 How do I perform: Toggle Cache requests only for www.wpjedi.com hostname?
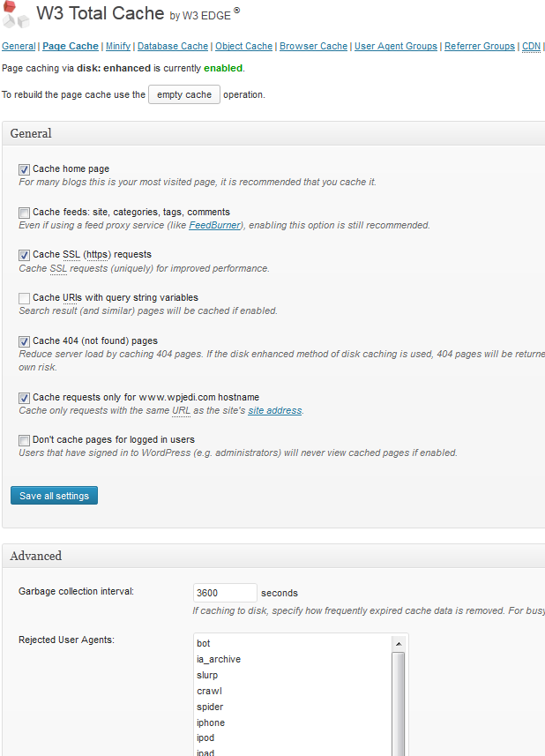tap(24, 398)
